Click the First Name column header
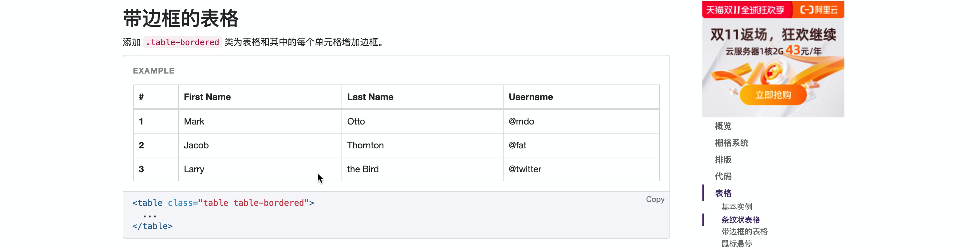Viewport: 980px width, 249px height. point(207,97)
